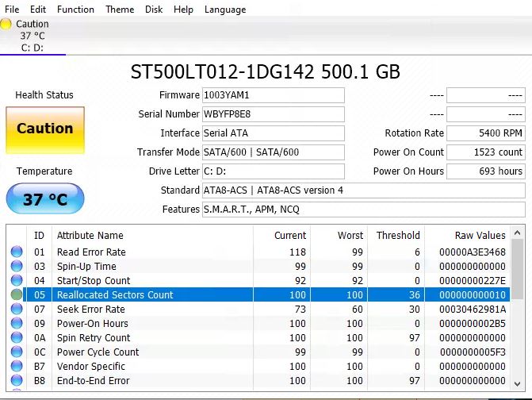The width and height of the screenshot is (532, 400).
Task: Click status orb for Power Cycle Count
Action: coord(17,352)
